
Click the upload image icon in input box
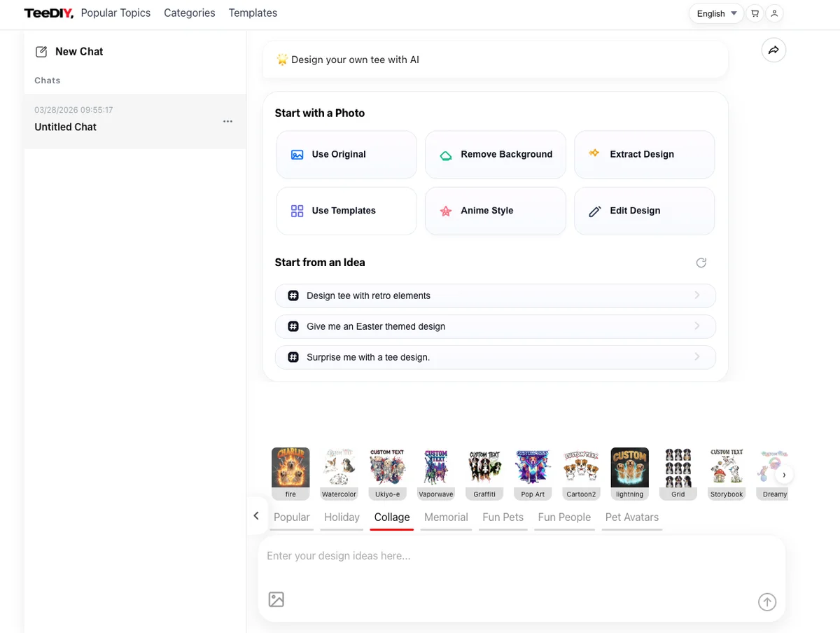[276, 599]
